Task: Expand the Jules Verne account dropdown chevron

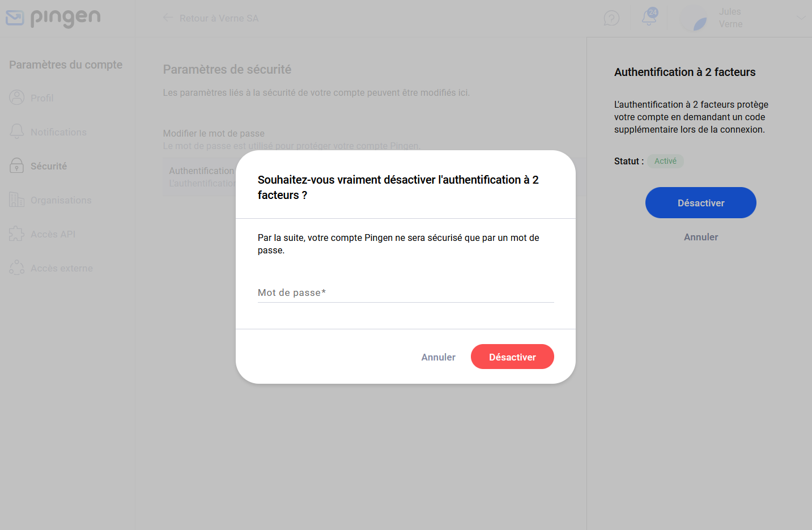Action: 801,17
